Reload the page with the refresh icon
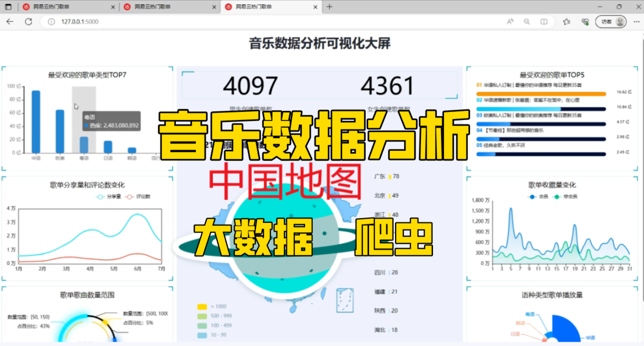 (28, 22)
